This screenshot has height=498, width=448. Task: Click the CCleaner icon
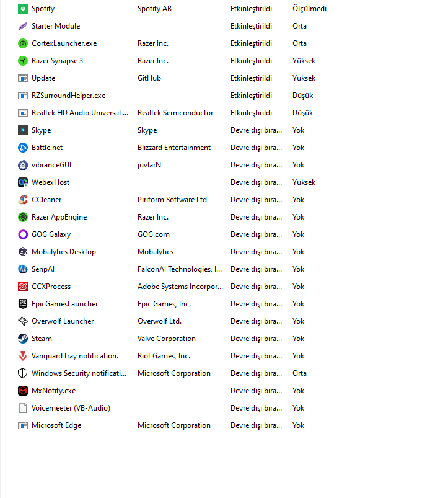tap(23, 200)
